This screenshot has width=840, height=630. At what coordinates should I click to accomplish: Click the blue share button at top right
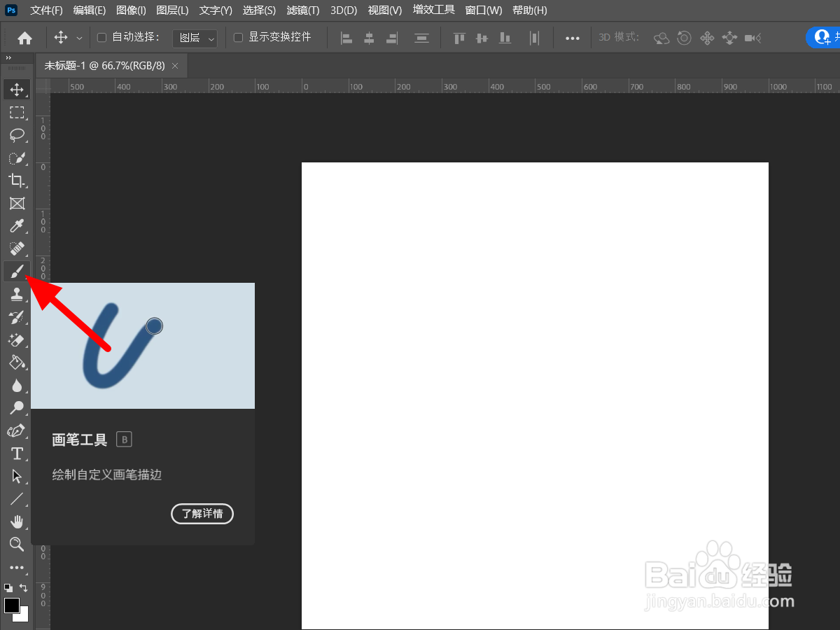tap(823, 37)
